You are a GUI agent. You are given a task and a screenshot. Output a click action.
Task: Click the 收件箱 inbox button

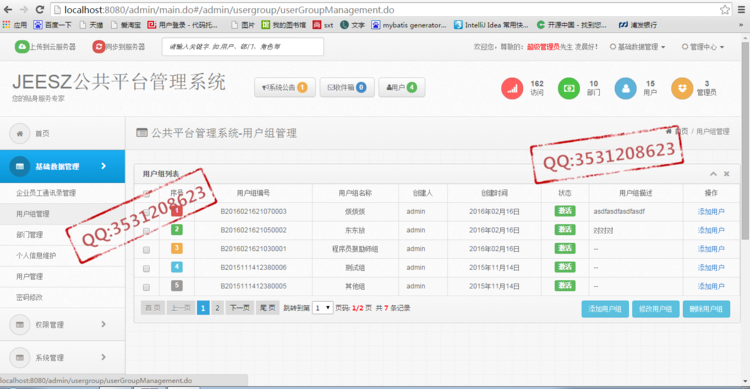[347, 88]
